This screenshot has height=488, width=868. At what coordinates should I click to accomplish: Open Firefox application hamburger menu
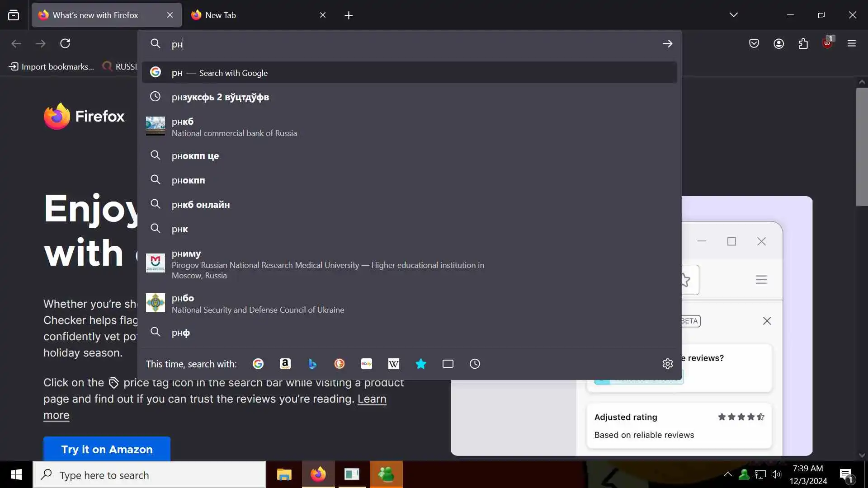(852, 43)
